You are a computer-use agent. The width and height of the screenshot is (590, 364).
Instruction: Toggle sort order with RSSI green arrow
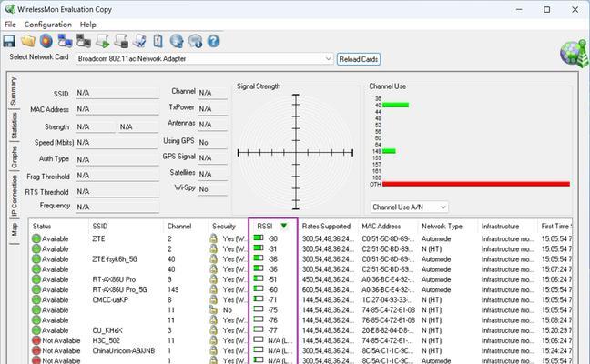coord(284,226)
